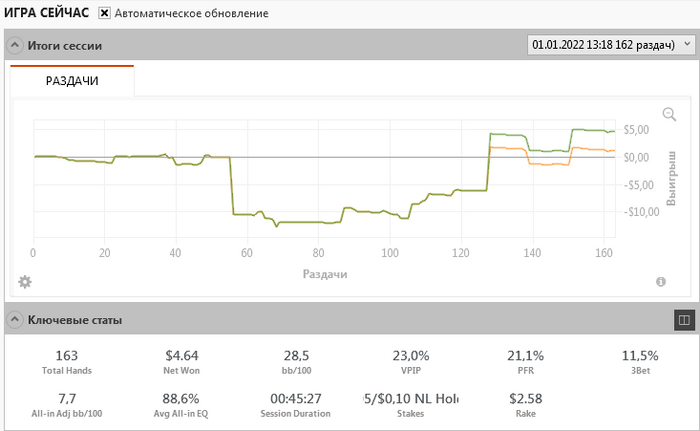
Task: Click the VIPP stat value
Action: point(411,355)
